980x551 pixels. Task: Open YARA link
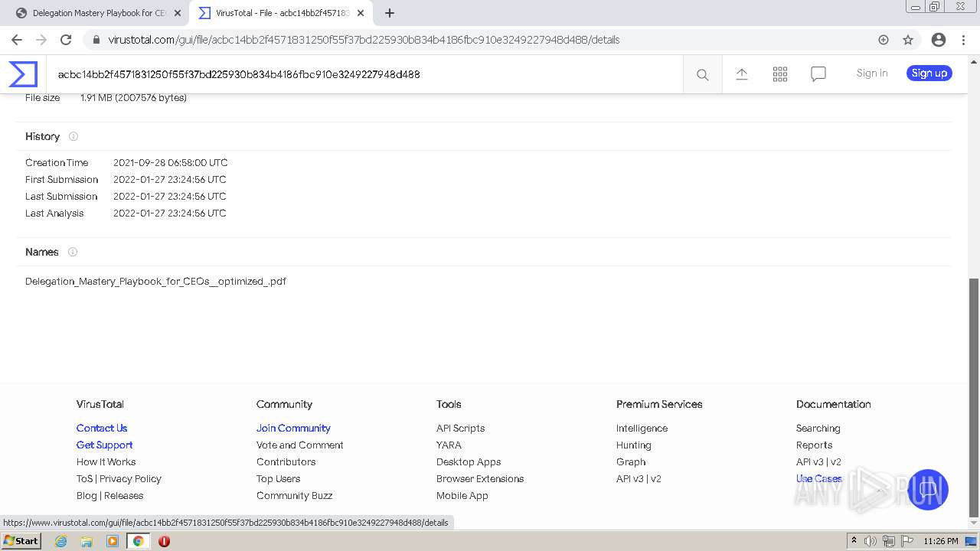(449, 445)
